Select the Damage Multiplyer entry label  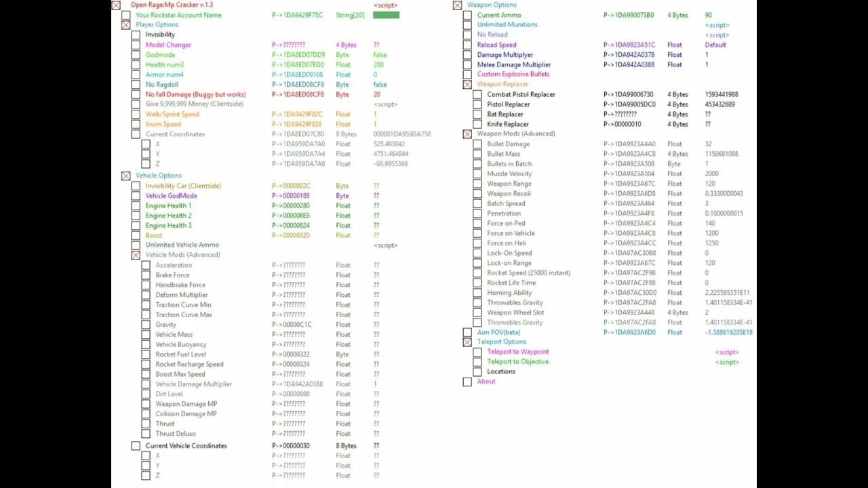tap(505, 55)
